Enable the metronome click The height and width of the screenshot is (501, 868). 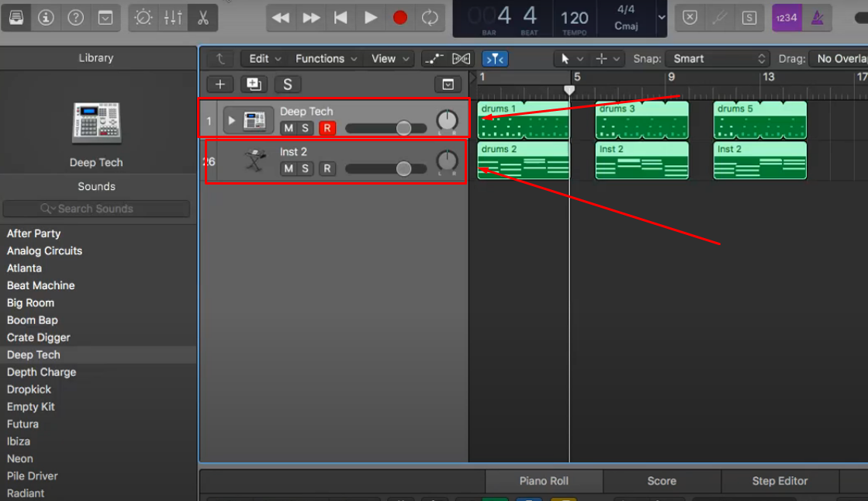[816, 16]
